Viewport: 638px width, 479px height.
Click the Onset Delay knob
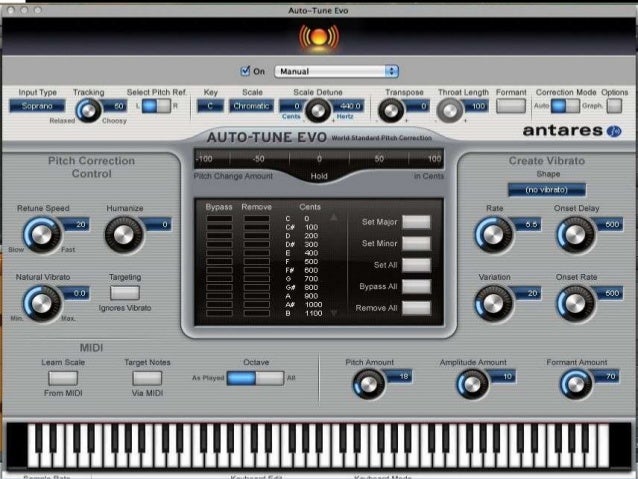click(x=575, y=235)
